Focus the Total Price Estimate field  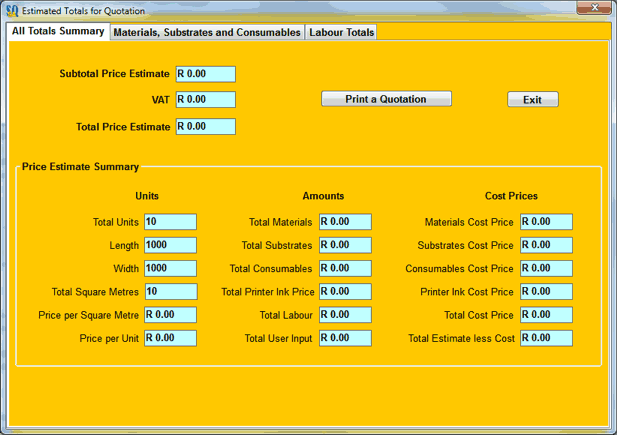pyautogui.click(x=205, y=127)
